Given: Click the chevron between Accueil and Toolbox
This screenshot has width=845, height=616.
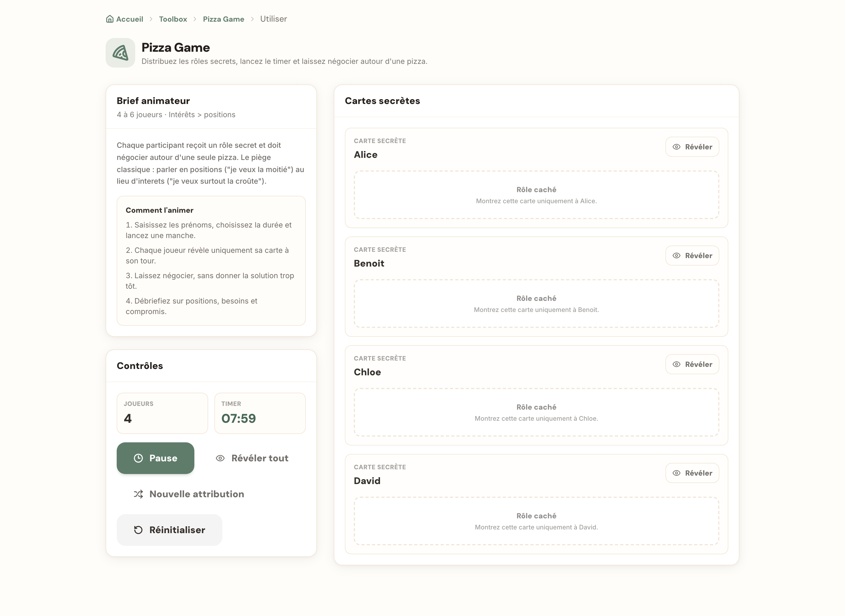Looking at the screenshot, I should (151, 19).
